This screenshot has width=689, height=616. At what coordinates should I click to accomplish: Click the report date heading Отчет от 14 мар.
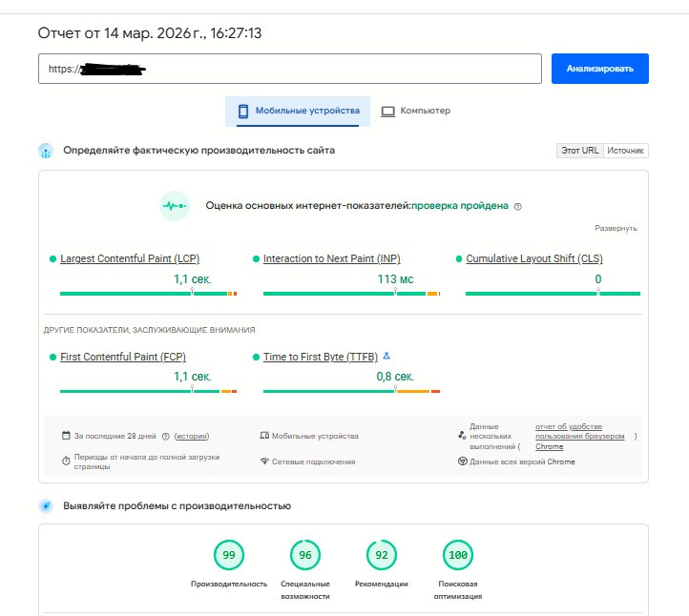click(150, 33)
